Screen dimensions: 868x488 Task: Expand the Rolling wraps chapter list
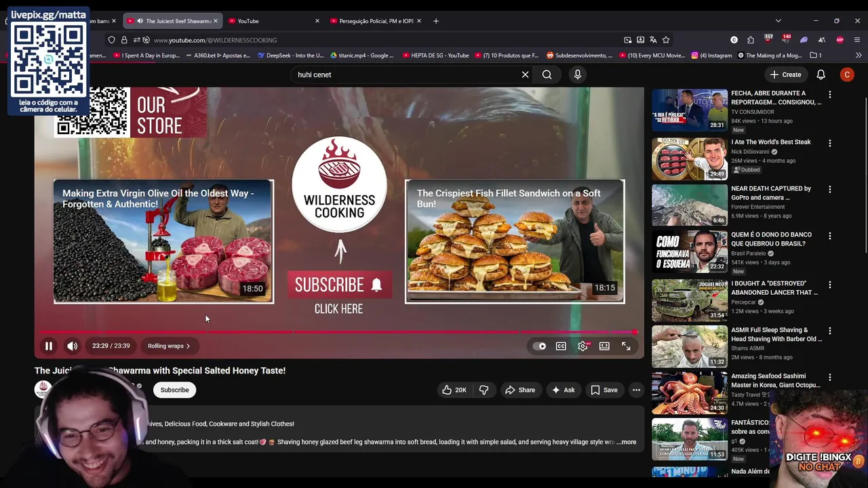click(169, 346)
